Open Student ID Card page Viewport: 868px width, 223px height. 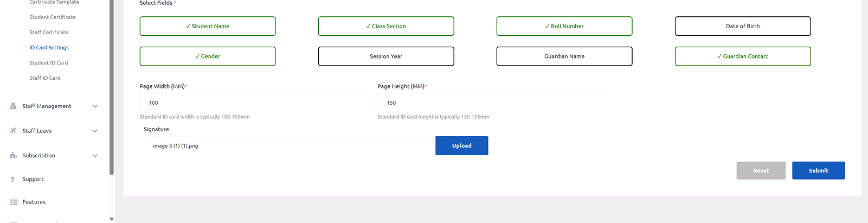coord(49,63)
